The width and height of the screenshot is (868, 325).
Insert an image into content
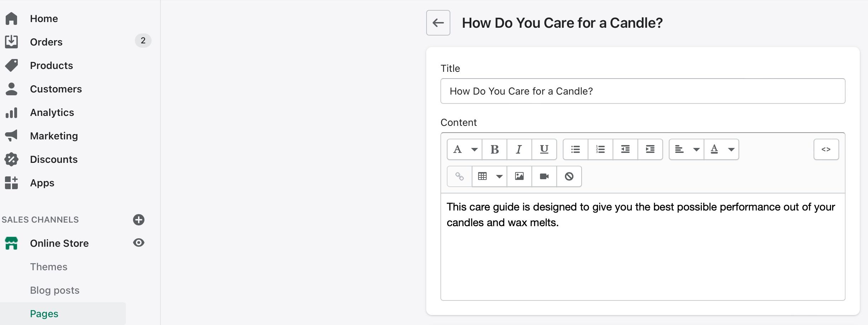[x=519, y=176]
